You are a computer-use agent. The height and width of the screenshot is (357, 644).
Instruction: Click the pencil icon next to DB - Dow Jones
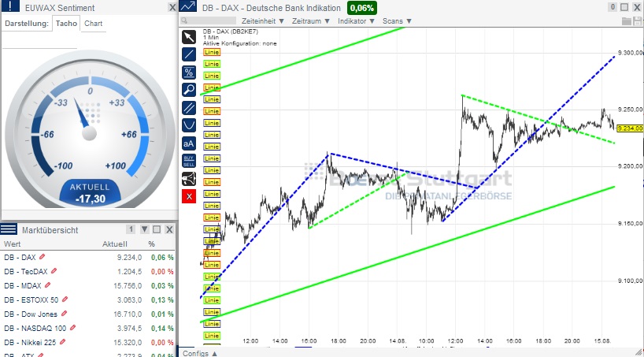tap(64, 314)
